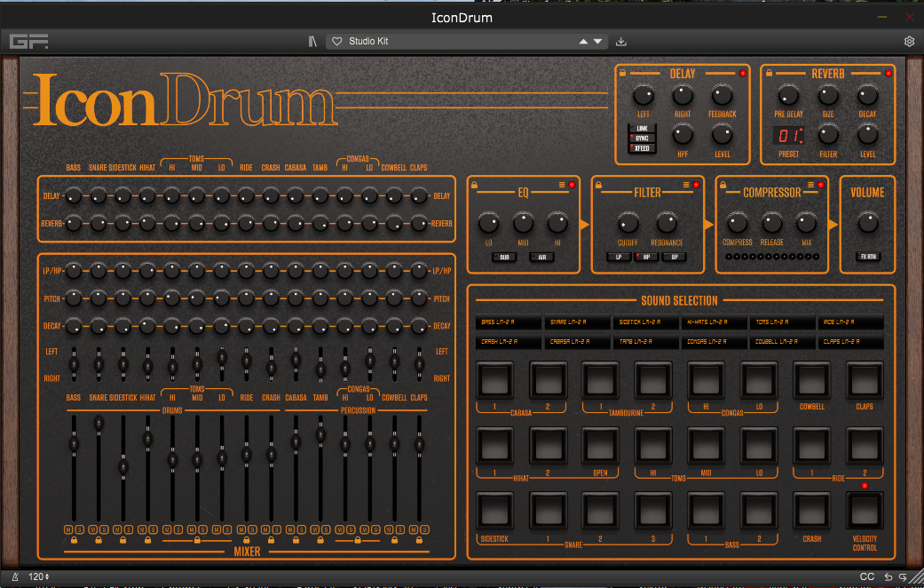Click the Bass channel lock in mixer
Viewport: 924px width, 588px height.
[74, 540]
